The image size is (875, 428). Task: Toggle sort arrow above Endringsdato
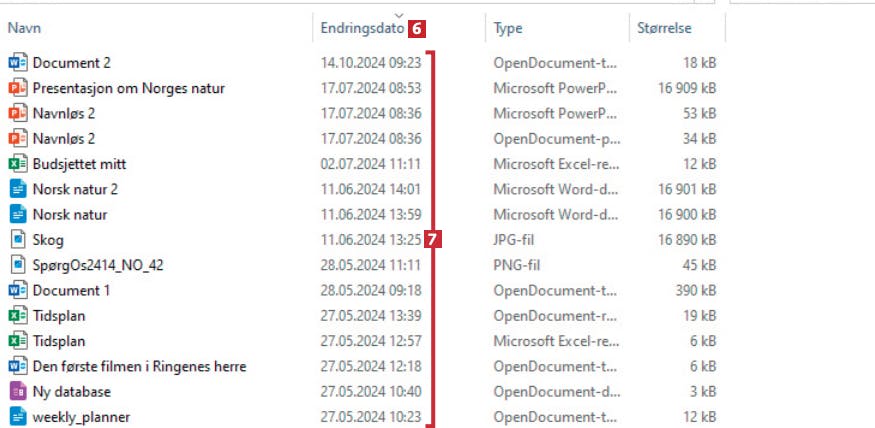click(x=398, y=16)
